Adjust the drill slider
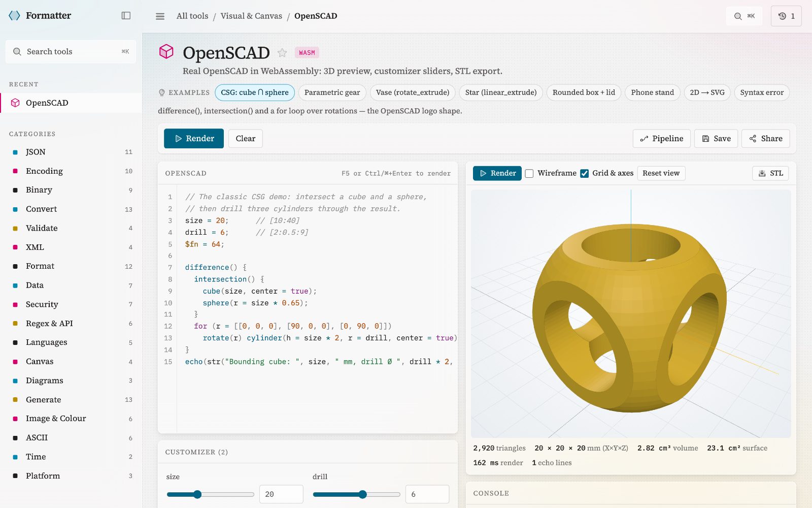812x508 pixels. click(x=356, y=494)
